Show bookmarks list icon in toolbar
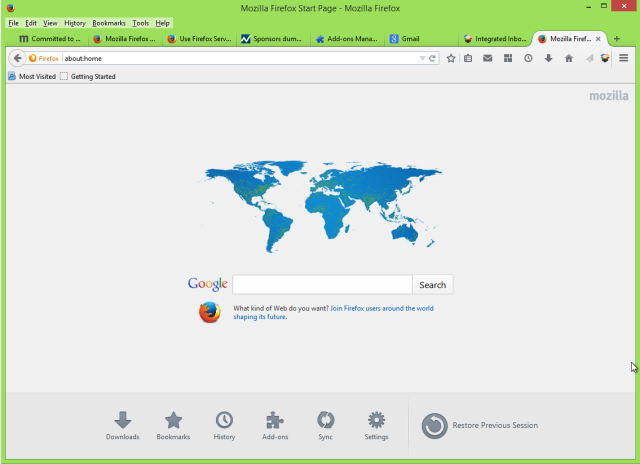The image size is (640, 464). 468,58
